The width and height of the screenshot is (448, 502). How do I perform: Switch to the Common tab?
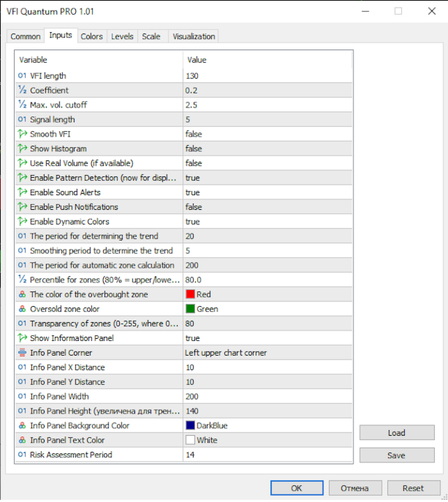(26, 36)
